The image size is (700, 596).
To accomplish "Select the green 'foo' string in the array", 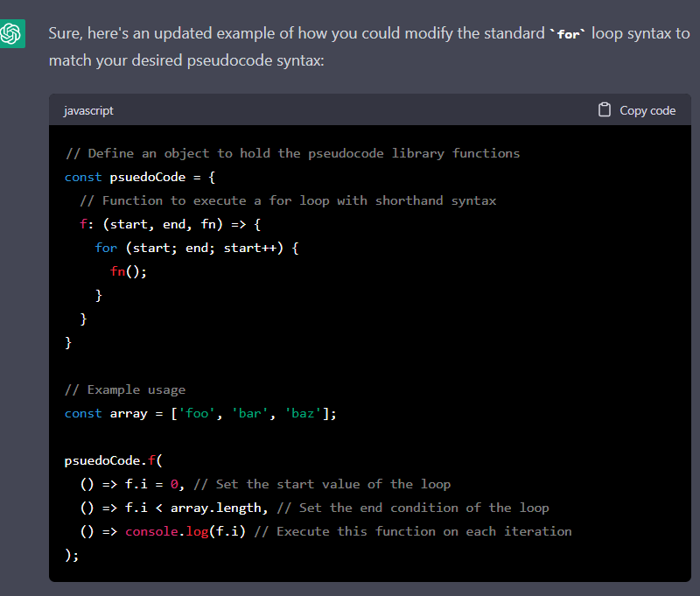I will 196,412.
